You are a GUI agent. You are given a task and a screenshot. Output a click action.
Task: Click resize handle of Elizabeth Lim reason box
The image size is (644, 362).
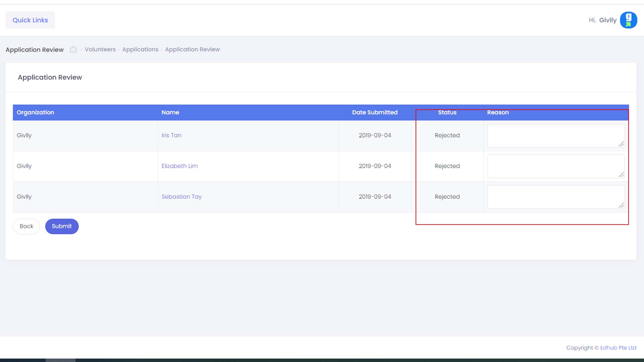tap(621, 175)
